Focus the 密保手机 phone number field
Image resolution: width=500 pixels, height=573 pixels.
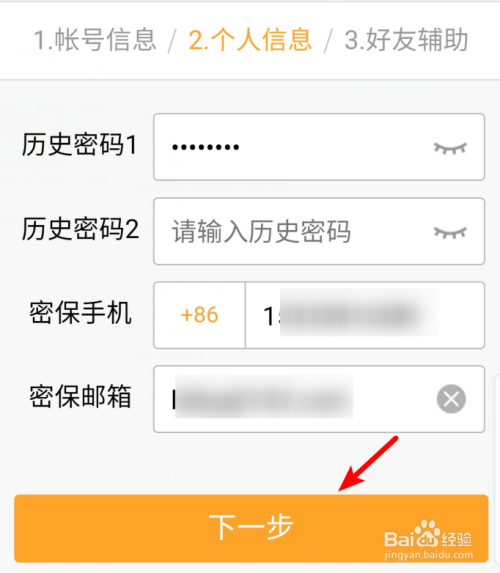(x=365, y=315)
